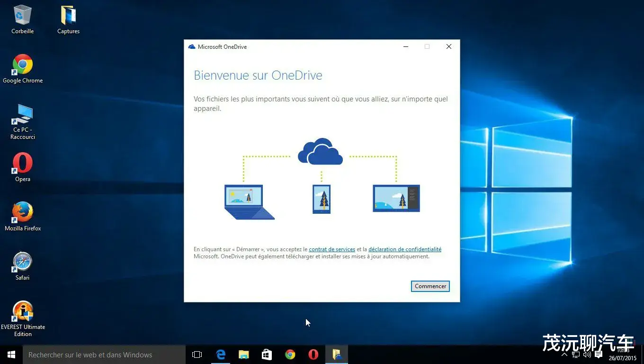
Task: Select the EVEREST Ultimate Edition shortcut
Action: [x=23, y=319]
